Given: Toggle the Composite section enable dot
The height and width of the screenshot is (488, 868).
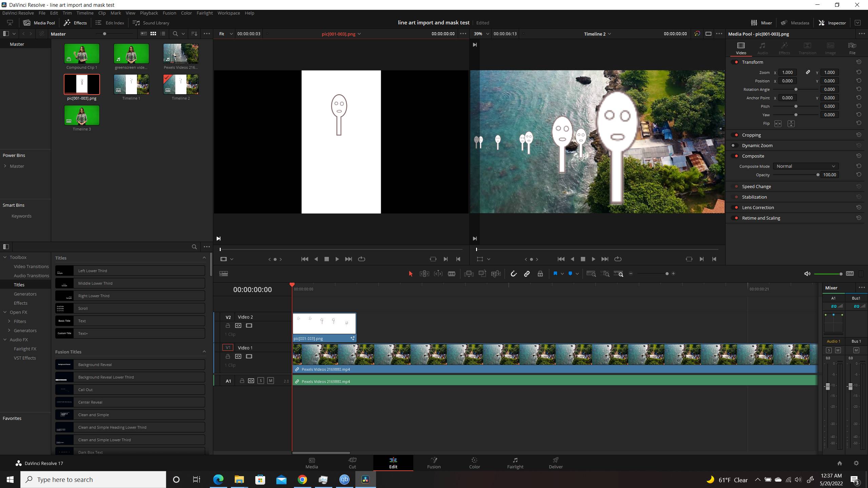Looking at the screenshot, I should 735,156.
